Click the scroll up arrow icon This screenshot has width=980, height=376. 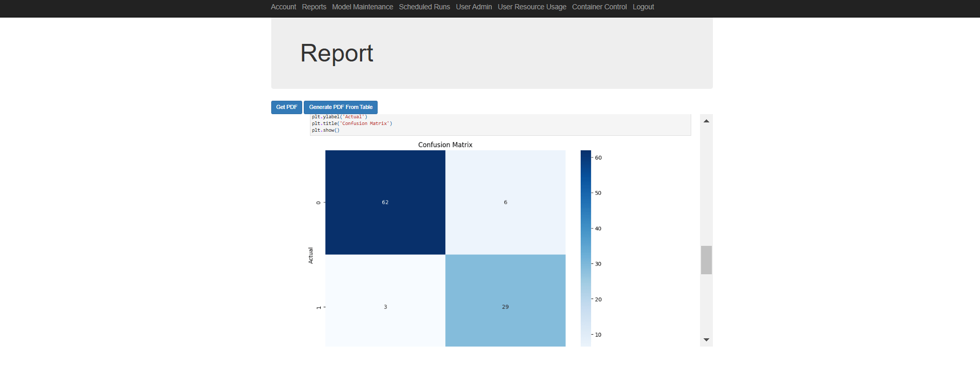click(x=706, y=121)
